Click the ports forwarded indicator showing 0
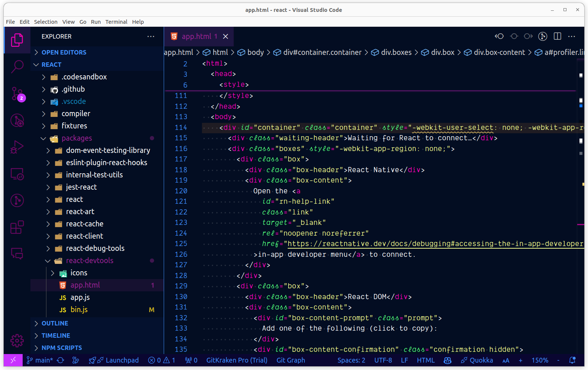588x370 pixels. click(191, 360)
